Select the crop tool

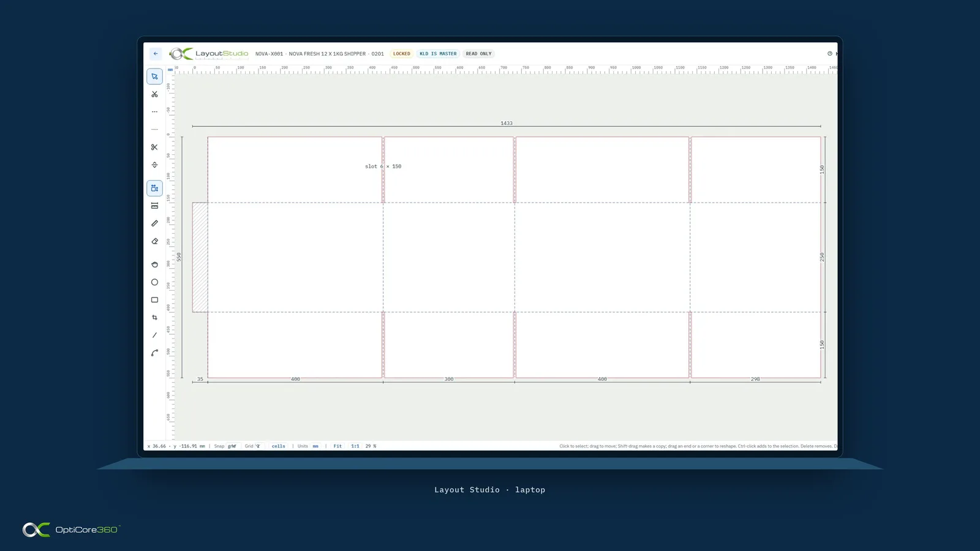(x=154, y=317)
